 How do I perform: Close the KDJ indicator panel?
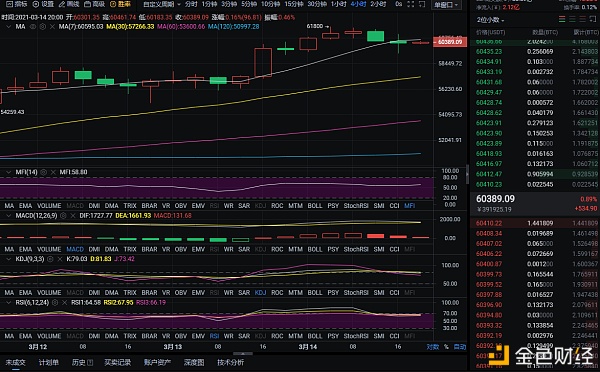point(60,259)
